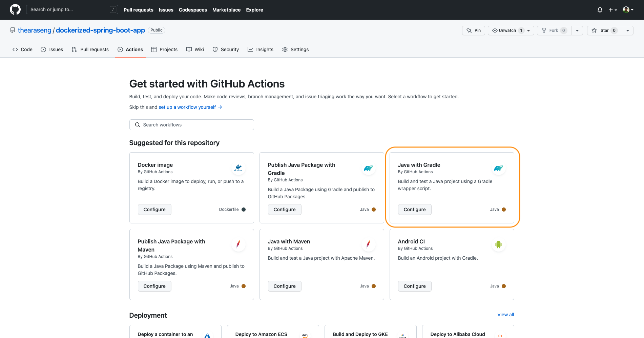Viewport: 644px width, 338px height.
Task: Click the Android robot icon
Action: point(498,244)
